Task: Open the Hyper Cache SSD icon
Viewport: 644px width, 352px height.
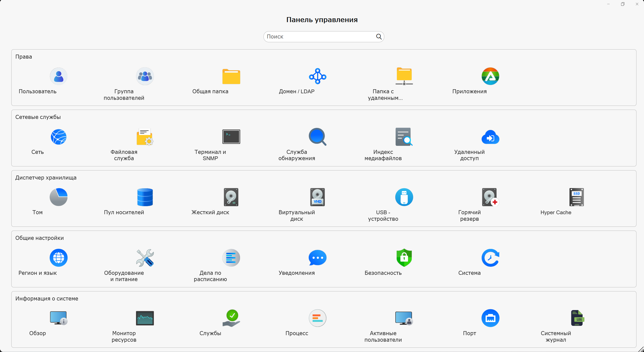Action: click(x=577, y=197)
